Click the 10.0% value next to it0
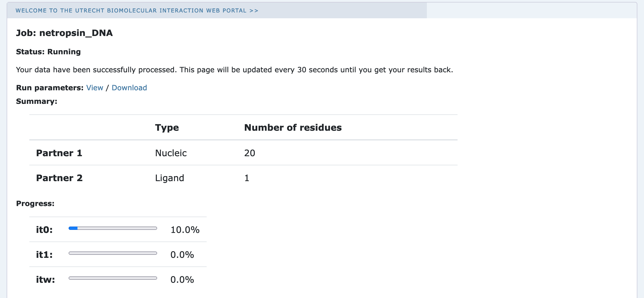Image resolution: width=644 pixels, height=298 pixels. [x=185, y=230]
